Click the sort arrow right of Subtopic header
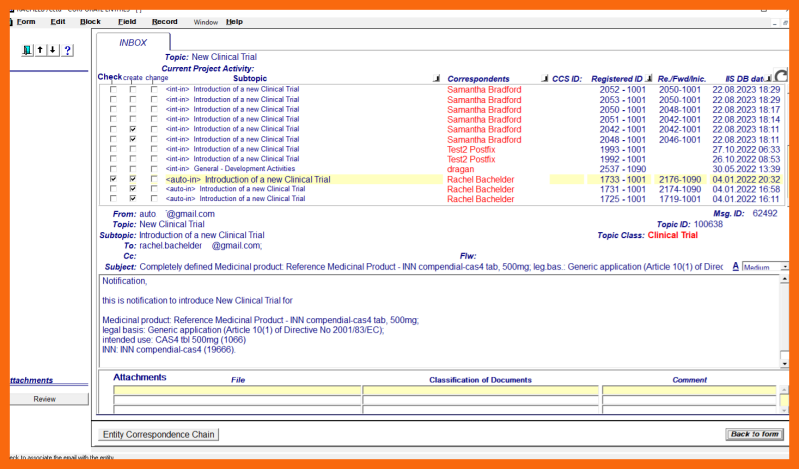The height and width of the screenshot is (469, 799). tap(435, 78)
